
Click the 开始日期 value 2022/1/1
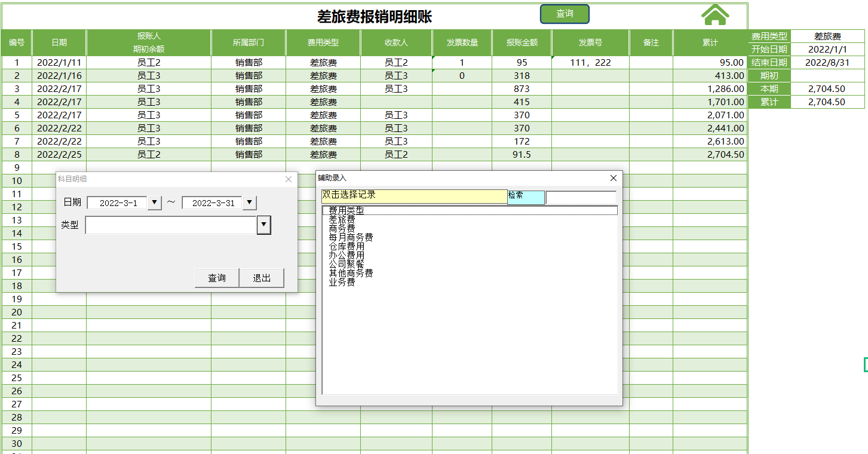[827, 49]
